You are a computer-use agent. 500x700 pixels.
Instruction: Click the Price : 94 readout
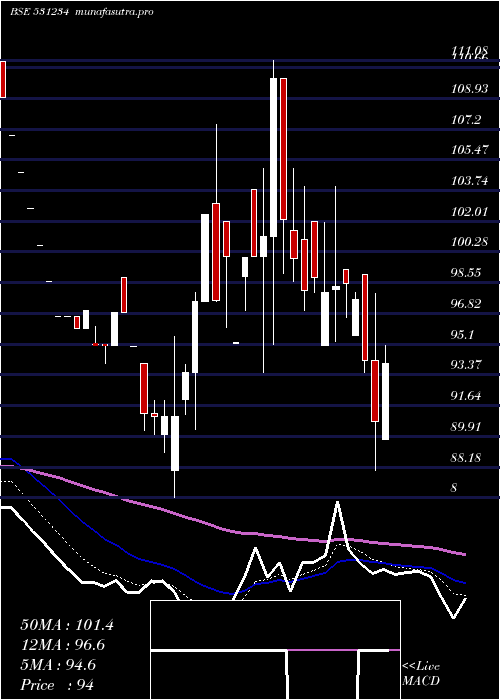coord(57,685)
